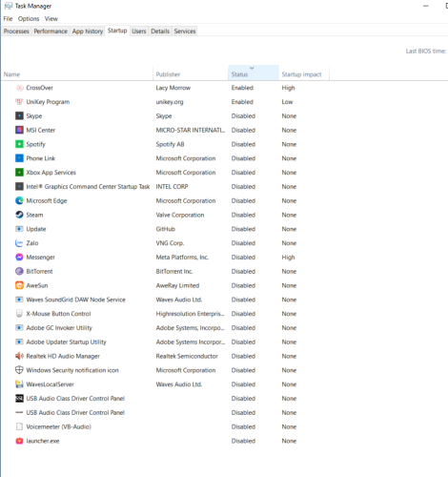This screenshot has width=448, height=477.
Task: Open the Options menu
Action: pos(29,19)
